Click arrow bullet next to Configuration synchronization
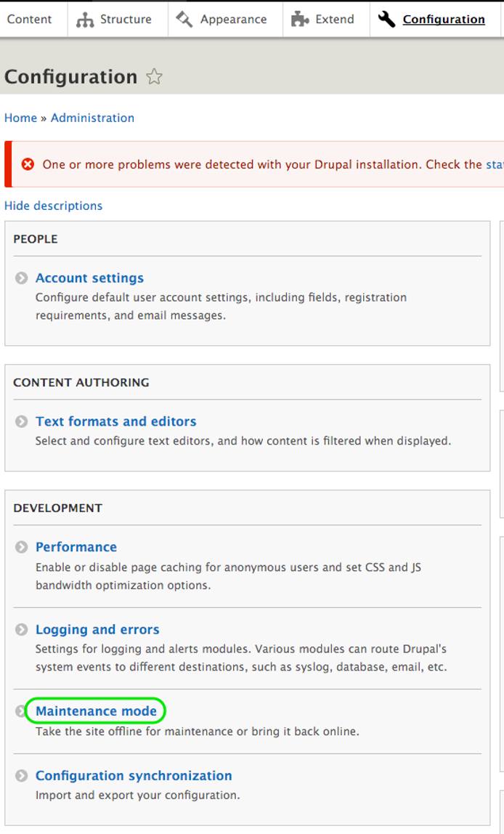This screenshot has height=834, width=504. click(22, 776)
